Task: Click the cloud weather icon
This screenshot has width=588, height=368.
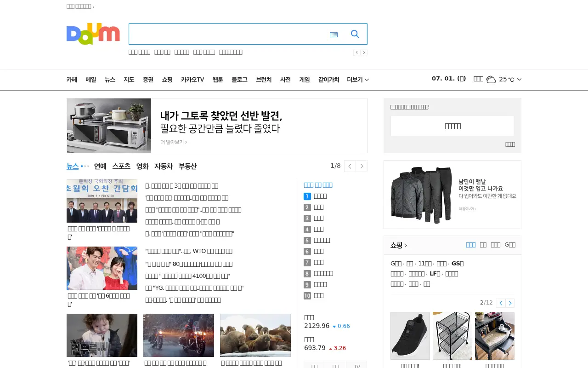Action: [491, 80]
